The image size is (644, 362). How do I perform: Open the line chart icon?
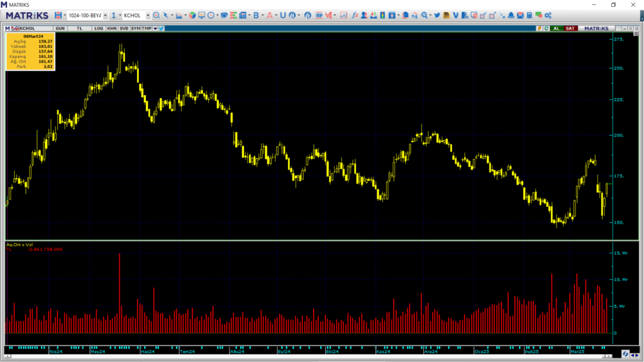tap(343, 15)
